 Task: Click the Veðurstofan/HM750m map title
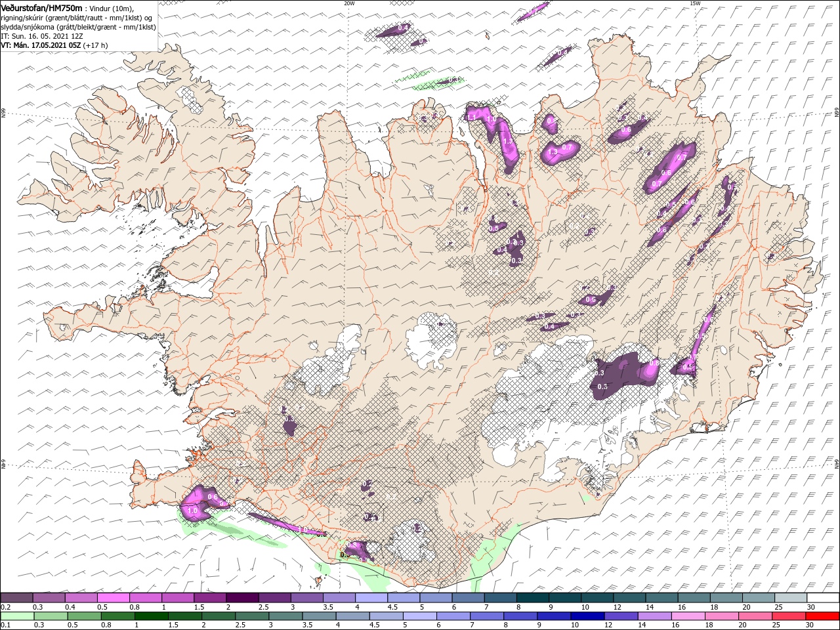41,7
